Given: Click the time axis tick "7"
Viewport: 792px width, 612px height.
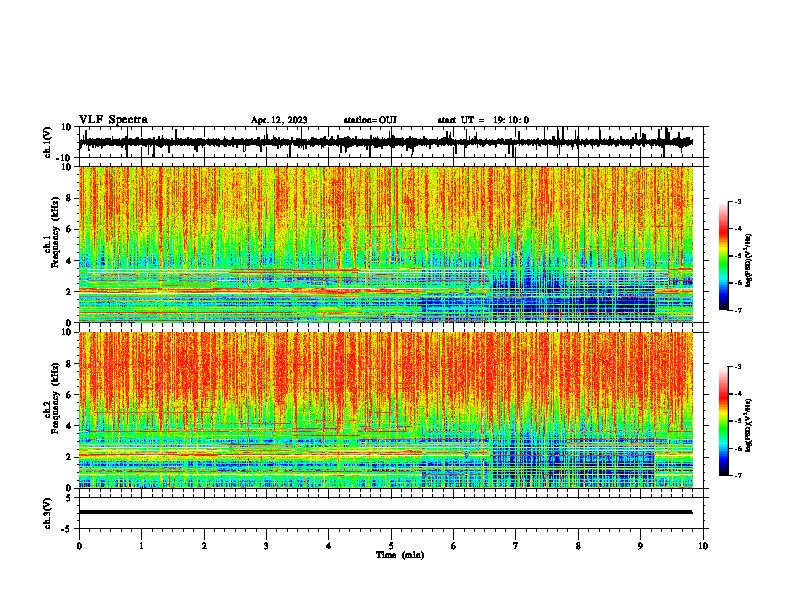Looking at the screenshot, I should point(516,546).
